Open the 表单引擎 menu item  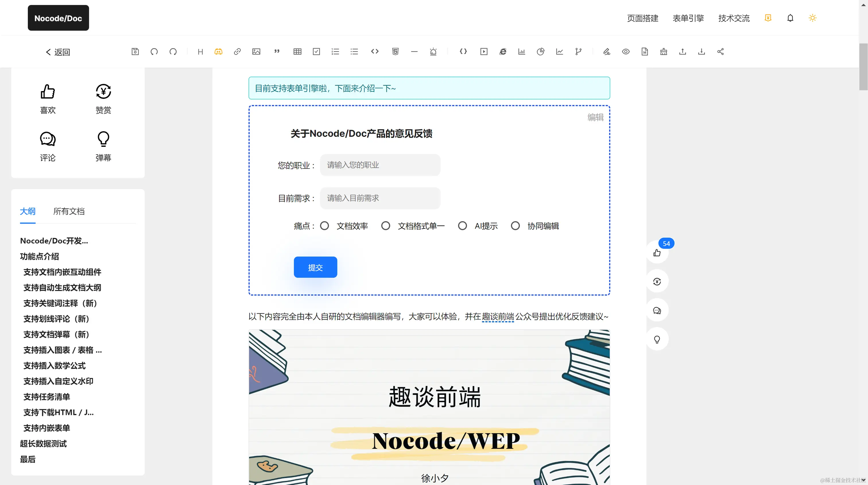pyautogui.click(x=688, y=18)
